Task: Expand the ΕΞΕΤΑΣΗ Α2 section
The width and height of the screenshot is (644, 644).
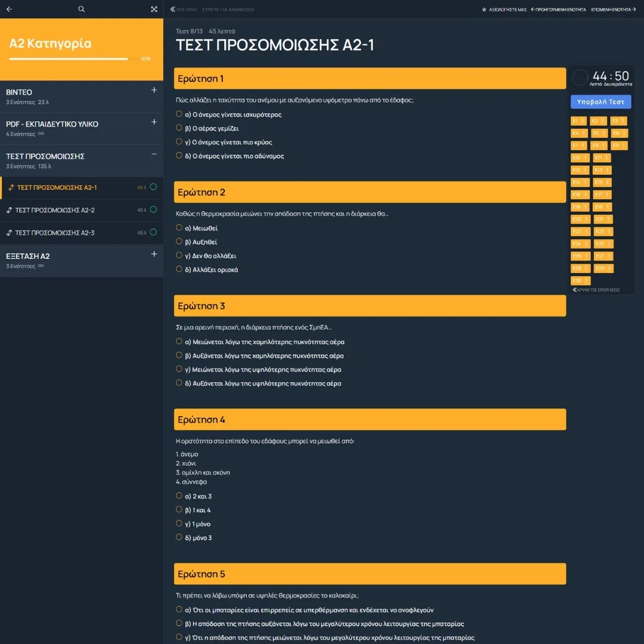Action: (x=154, y=254)
